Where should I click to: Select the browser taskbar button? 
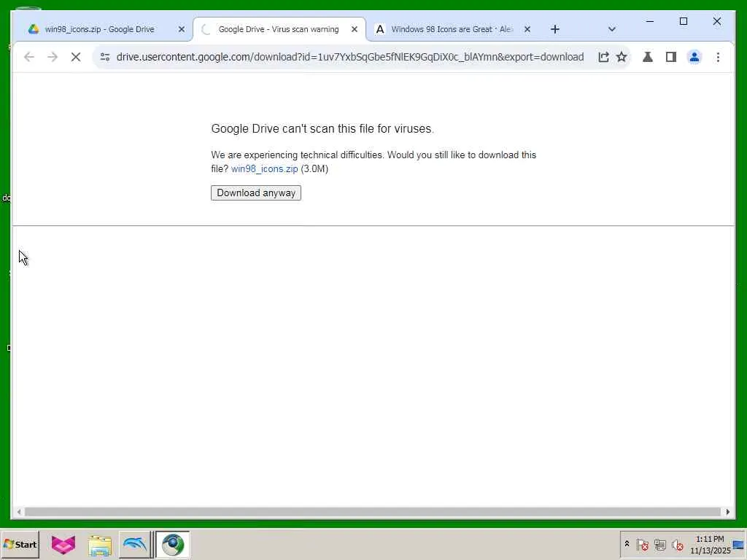[x=172, y=545]
